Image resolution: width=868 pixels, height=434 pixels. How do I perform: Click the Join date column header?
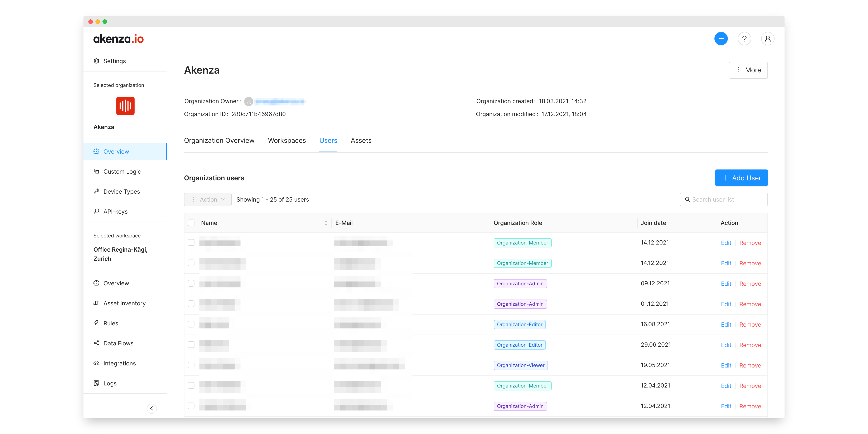(653, 223)
